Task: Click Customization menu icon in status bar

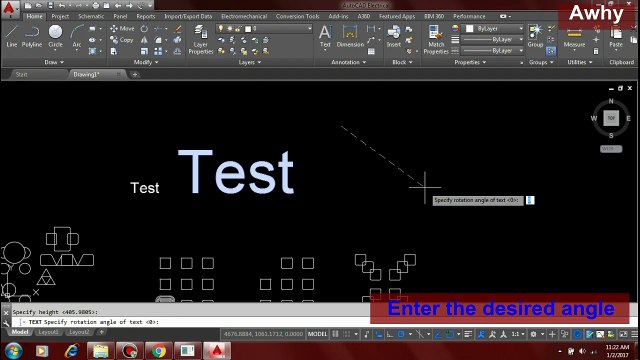Action: click(x=634, y=334)
